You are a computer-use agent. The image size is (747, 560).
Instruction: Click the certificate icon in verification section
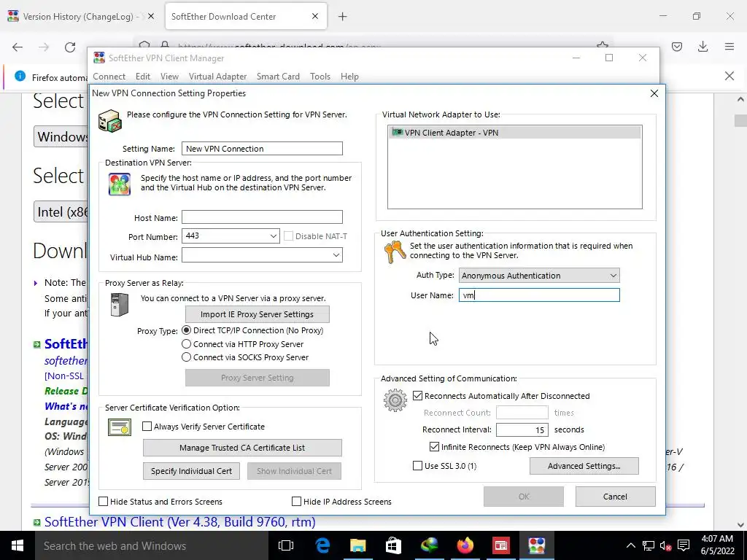(x=119, y=427)
